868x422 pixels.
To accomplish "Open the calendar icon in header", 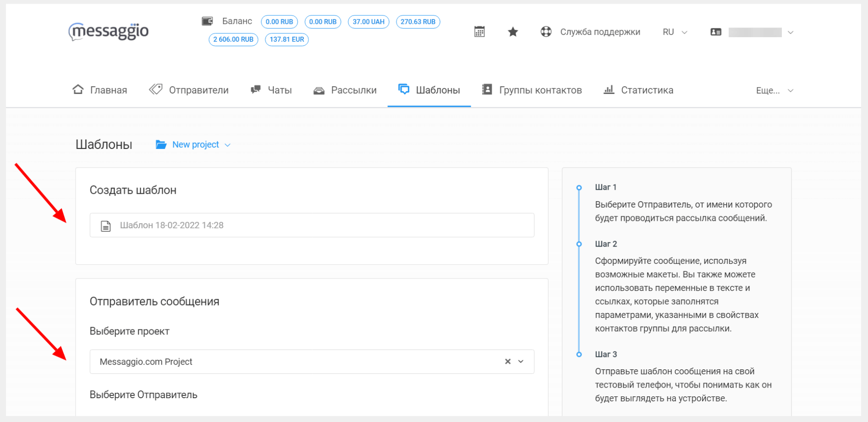I will 479,32.
